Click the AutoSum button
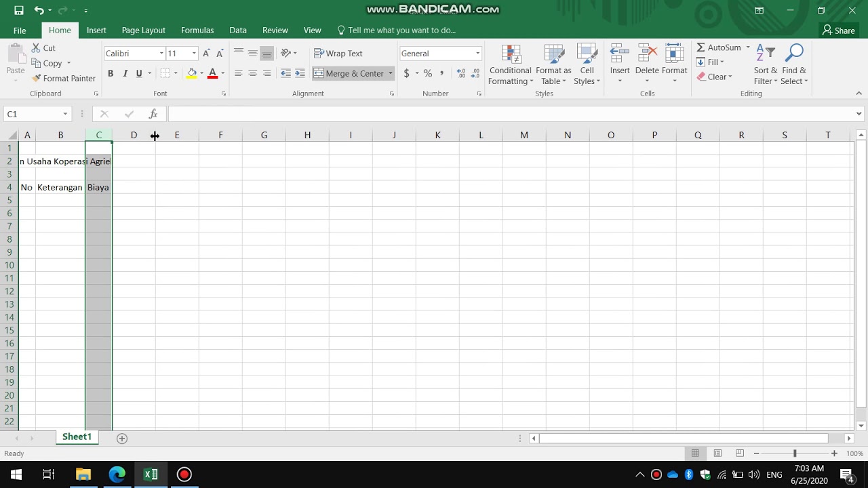The image size is (868, 488). tap(719, 47)
